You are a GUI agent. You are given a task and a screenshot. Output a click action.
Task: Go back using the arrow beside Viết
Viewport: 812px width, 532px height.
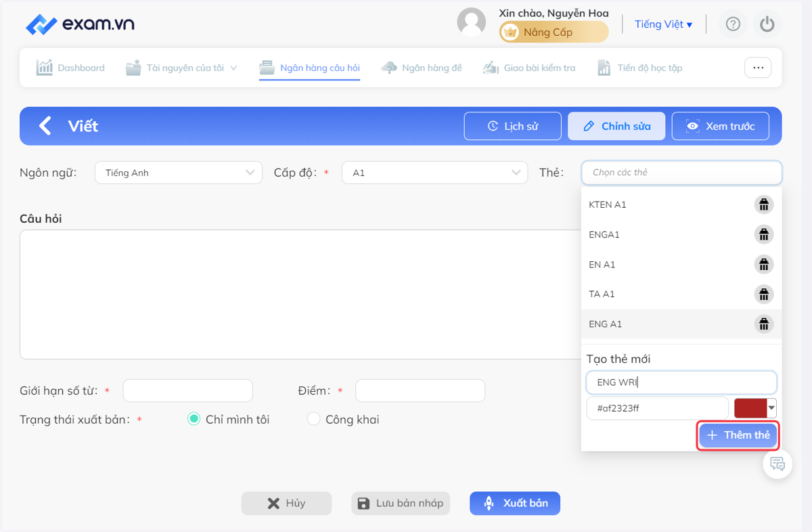(45, 126)
